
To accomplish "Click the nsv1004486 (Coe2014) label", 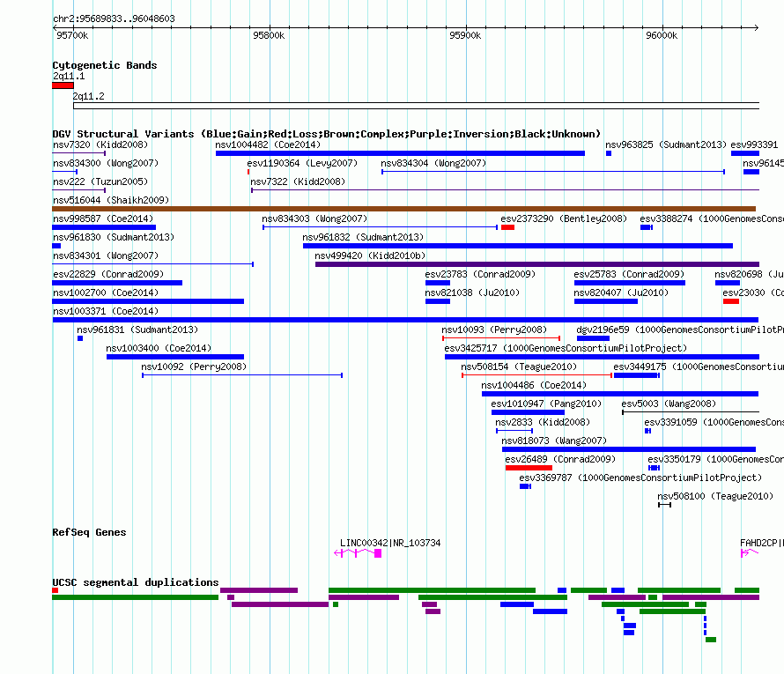I will [x=534, y=385].
